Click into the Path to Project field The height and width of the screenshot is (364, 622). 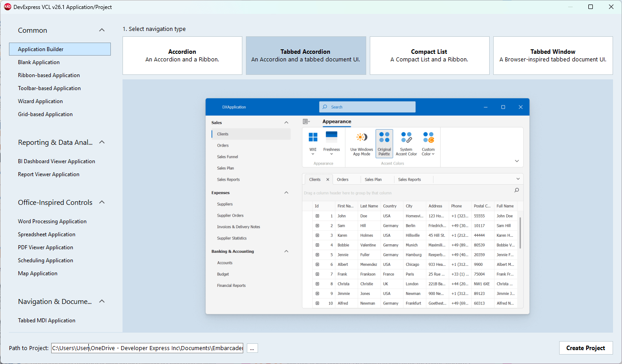pos(147,348)
